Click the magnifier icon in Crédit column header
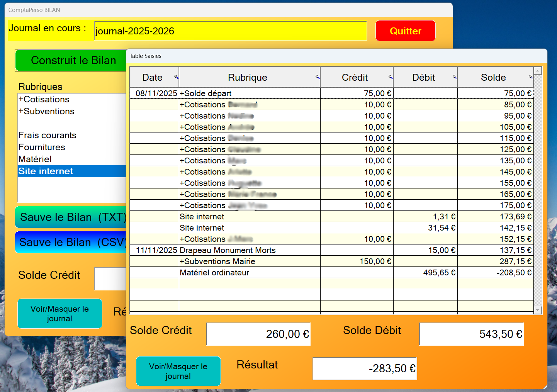 (391, 77)
